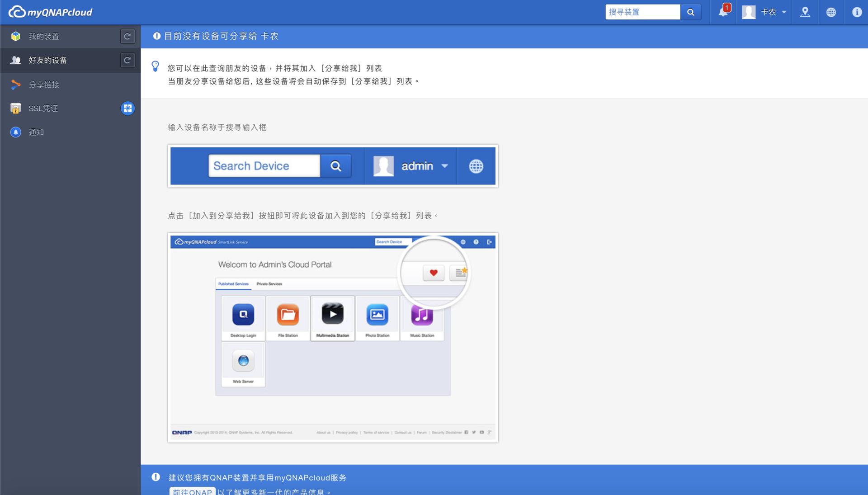点击示意图中的 Private Services 标签
This screenshot has width=868, height=495.
[x=269, y=284]
